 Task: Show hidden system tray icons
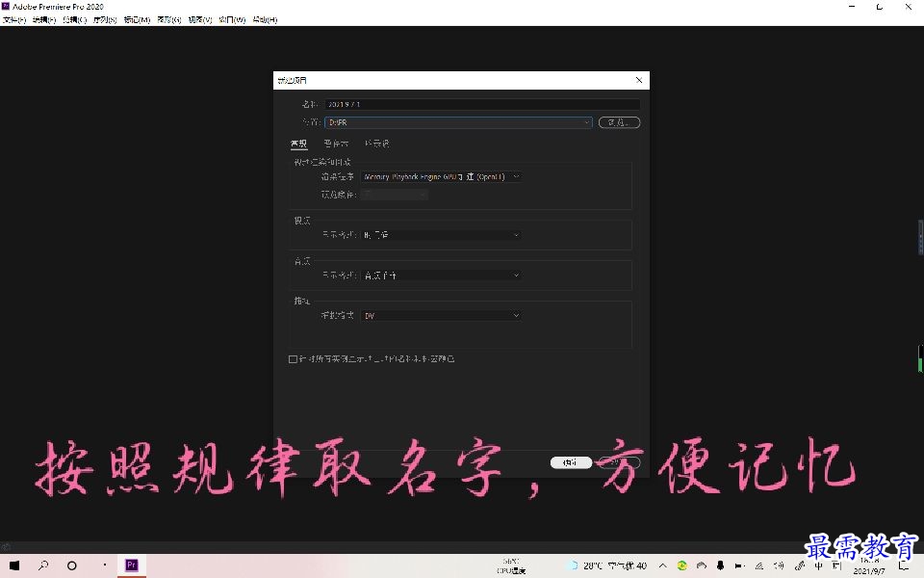click(662, 565)
